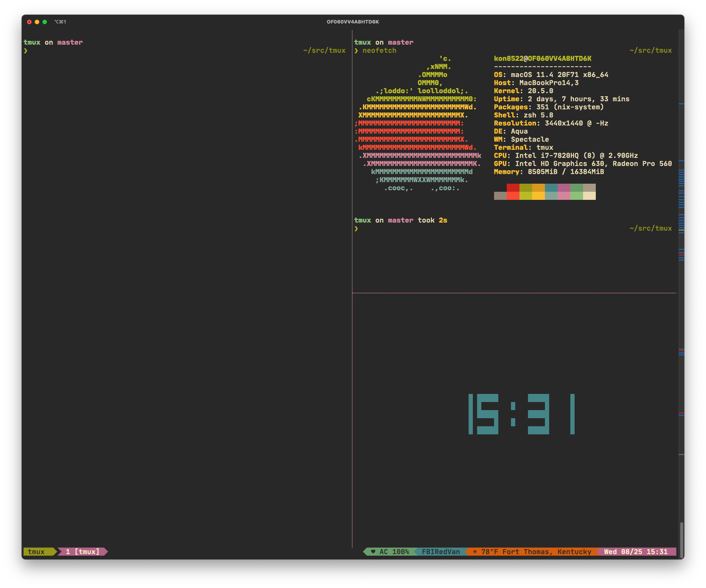This screenshot has height=588, width=706.
Task: Click the GPU: Intel HD Graphics line
Action: point(583,164)
